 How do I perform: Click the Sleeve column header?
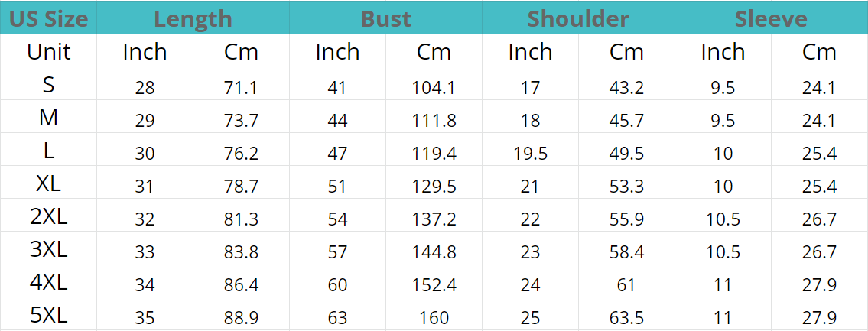(771, 19)
